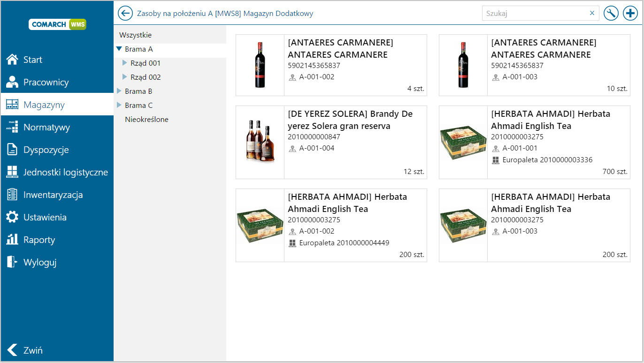
Task: Click the Zwiń collapse chevron icon
Action: tap(12, 350)
